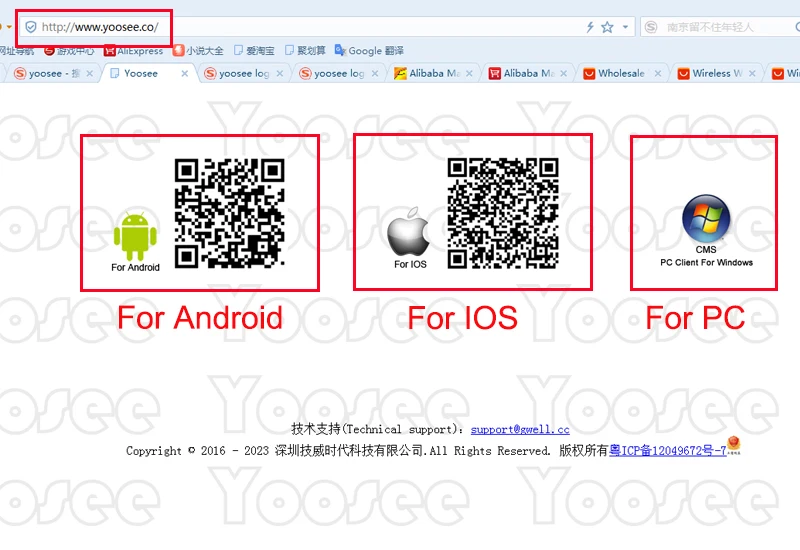Switch to the second 'Alibaba Ma' tab

click(x=529, y=73)
